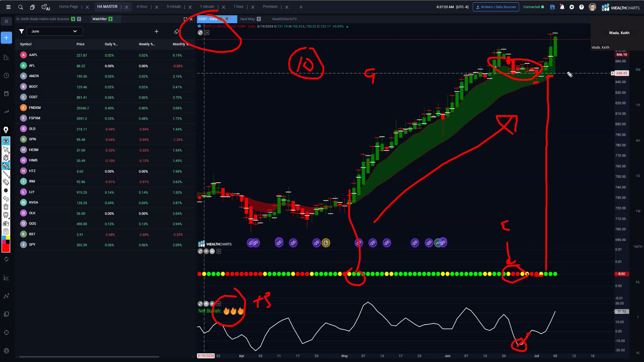
Task: Click the filter funnel icon in watchlist
Action: pyautogui.click(x=21, y=31)
